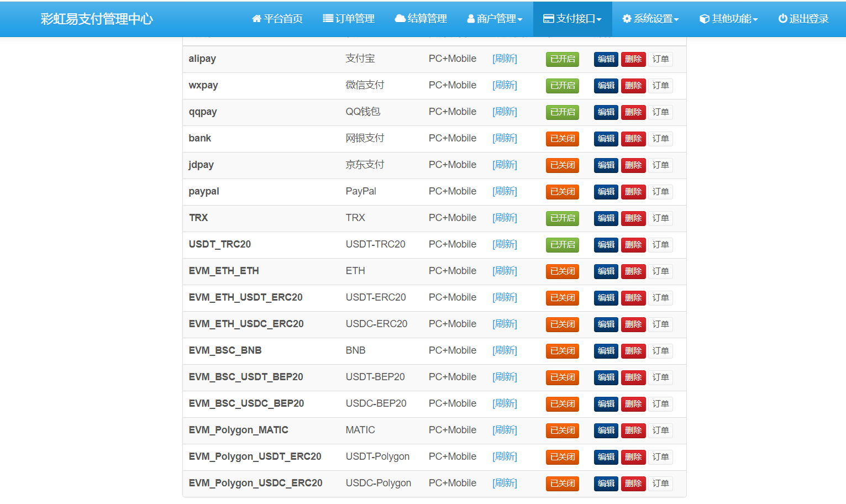Go to 彩虹易支付管理中心 brand title

(97, 19)
